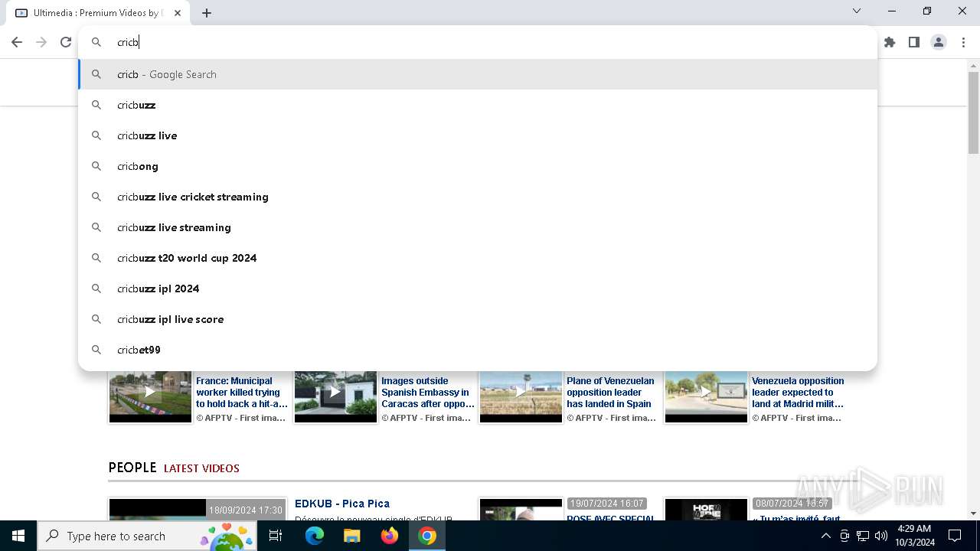The image size is (980, 551).
Task: Expand the tab search chevron
Action: (x=857, y=11)
